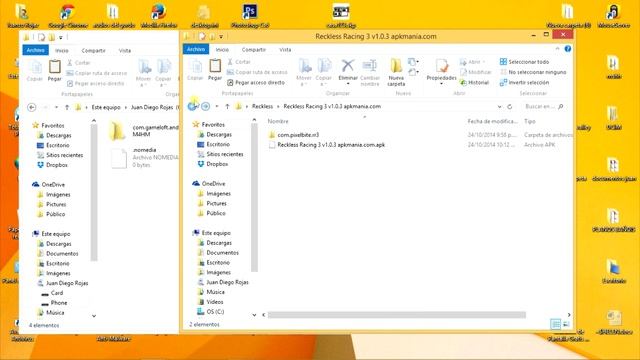The width and height of the screenshot is (640, 360).
Task: Select Reckless Racing 3 v1.0.3 apkmania.com.apk file
Action: 327,145
